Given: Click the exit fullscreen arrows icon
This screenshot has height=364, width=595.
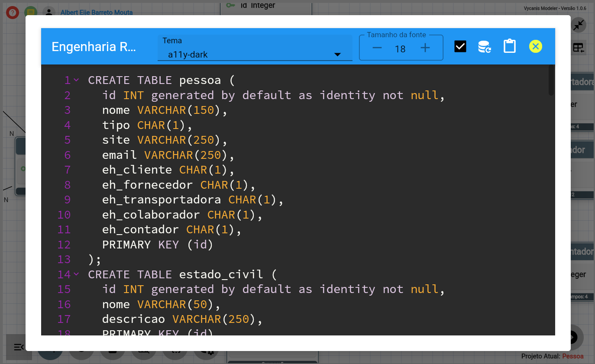Looking at the screenshot, I should 578,25.
